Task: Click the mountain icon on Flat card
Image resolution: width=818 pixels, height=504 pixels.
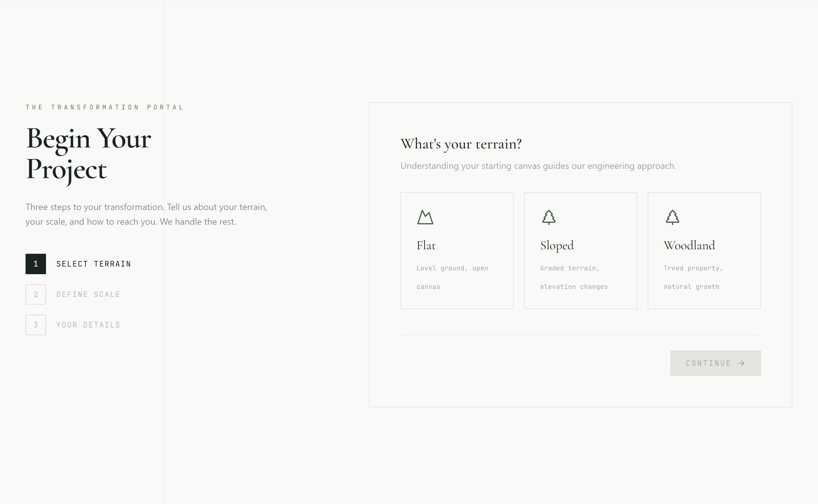Action: point(425,217)
